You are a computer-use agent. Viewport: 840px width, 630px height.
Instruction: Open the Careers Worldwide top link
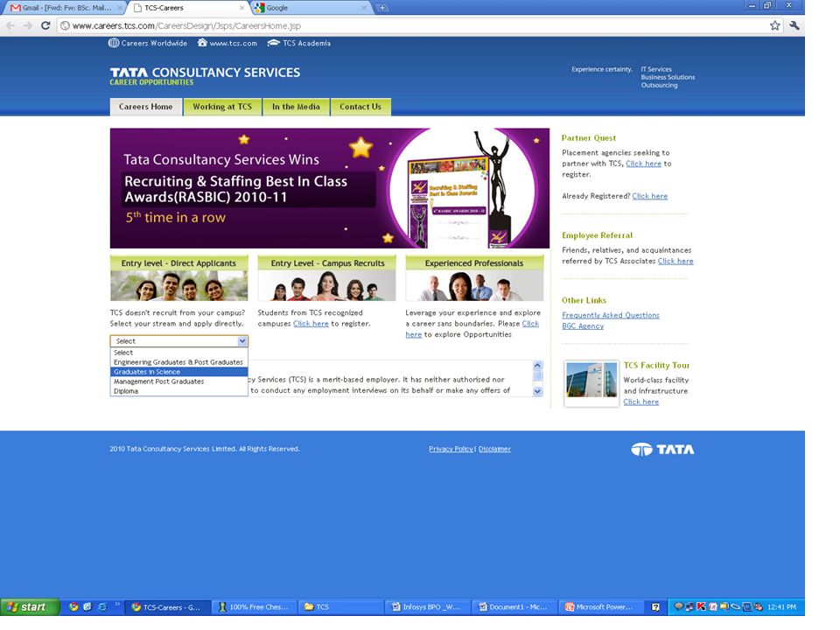(x=154, y=44)
